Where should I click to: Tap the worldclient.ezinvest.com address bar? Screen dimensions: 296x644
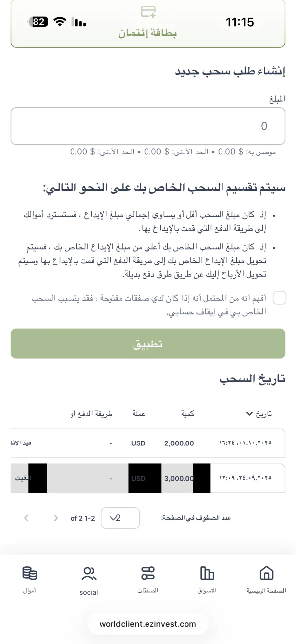tap(148, 624)
